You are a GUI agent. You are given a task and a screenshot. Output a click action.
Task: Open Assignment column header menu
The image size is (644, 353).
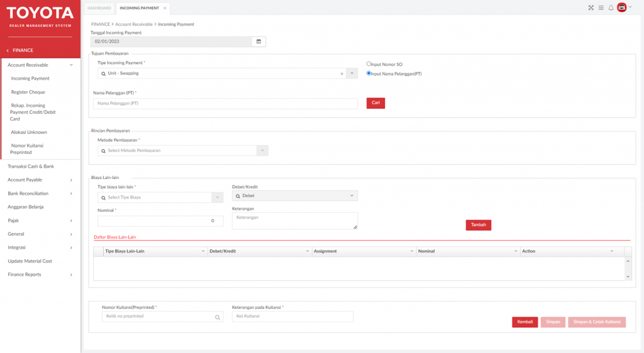pyautogui.click(x=411, y=251)
